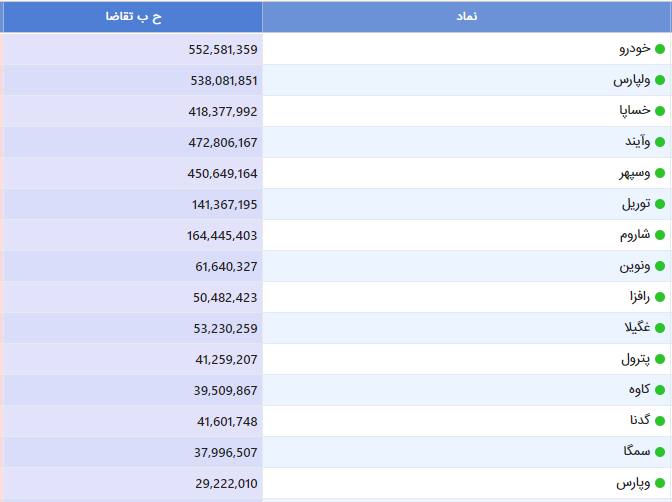Sort by the نماد column header
Image resolution: width=672 pixels, height=502 pixels.
tap(467, 17)
